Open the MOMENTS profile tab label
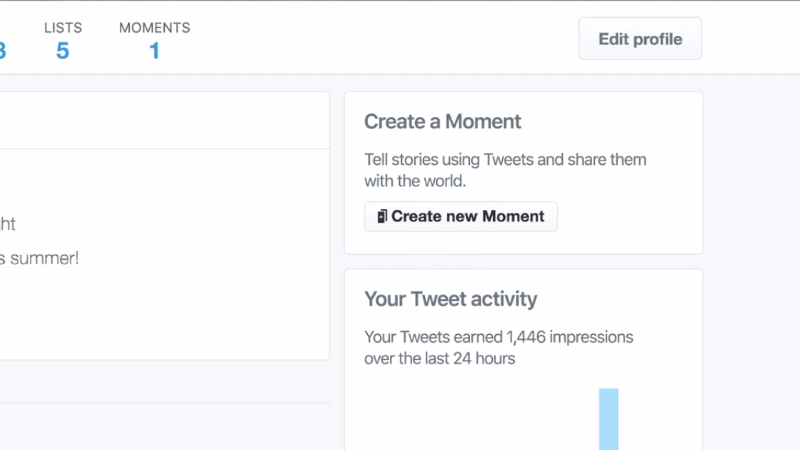 click(154, 28)
